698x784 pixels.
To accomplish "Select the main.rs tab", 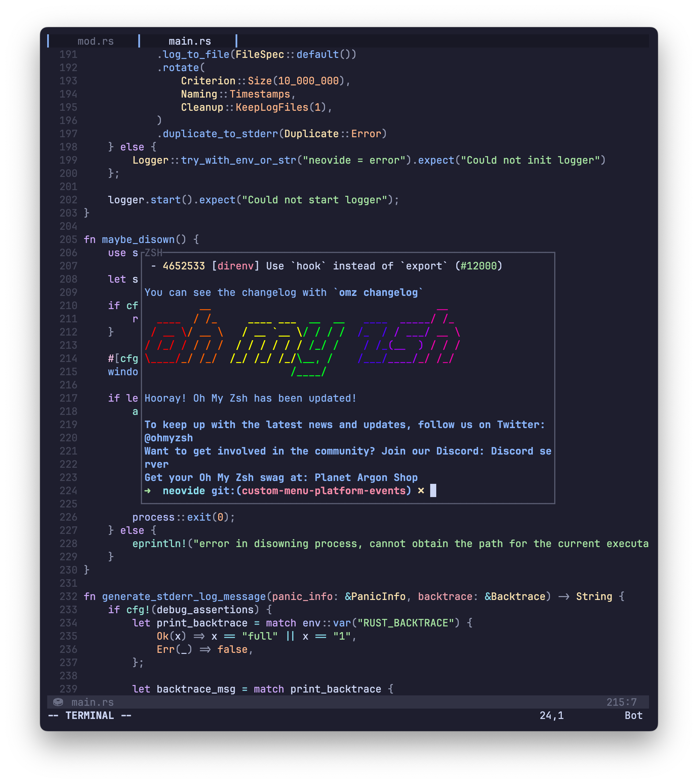I will point(190,41).
